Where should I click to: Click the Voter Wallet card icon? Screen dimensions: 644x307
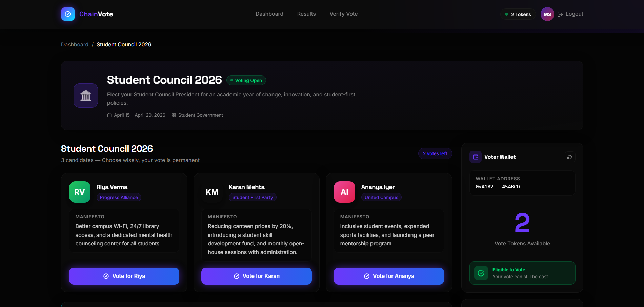tap(475, 157)
